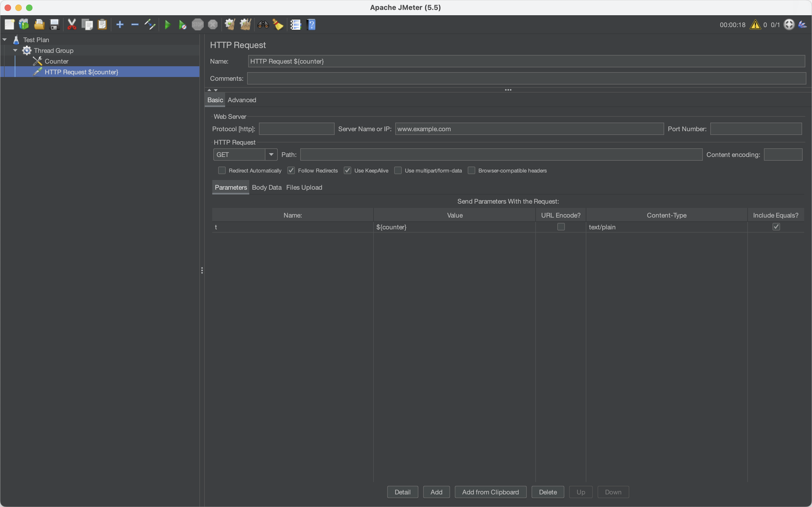Open the GET method dropdown
812x507 pixels.
(271, 155)
